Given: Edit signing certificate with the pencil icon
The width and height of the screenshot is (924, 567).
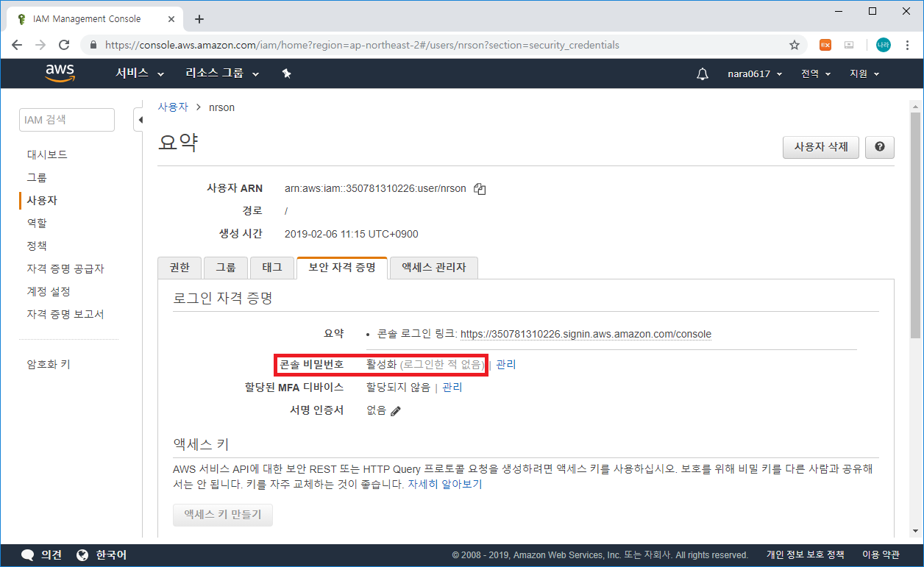Looking at the screenshot, I should 396,411.
